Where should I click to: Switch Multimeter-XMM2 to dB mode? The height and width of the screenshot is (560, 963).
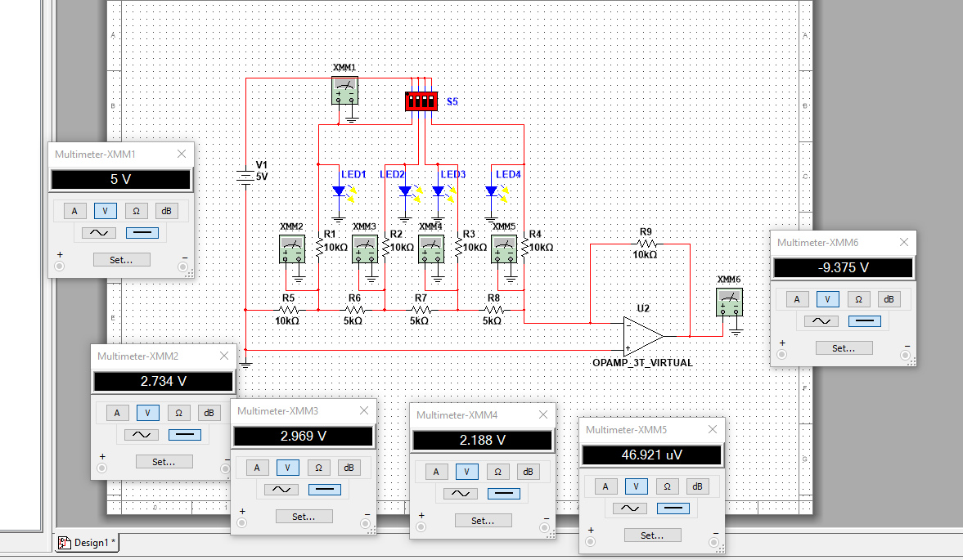tap(209, 413)
